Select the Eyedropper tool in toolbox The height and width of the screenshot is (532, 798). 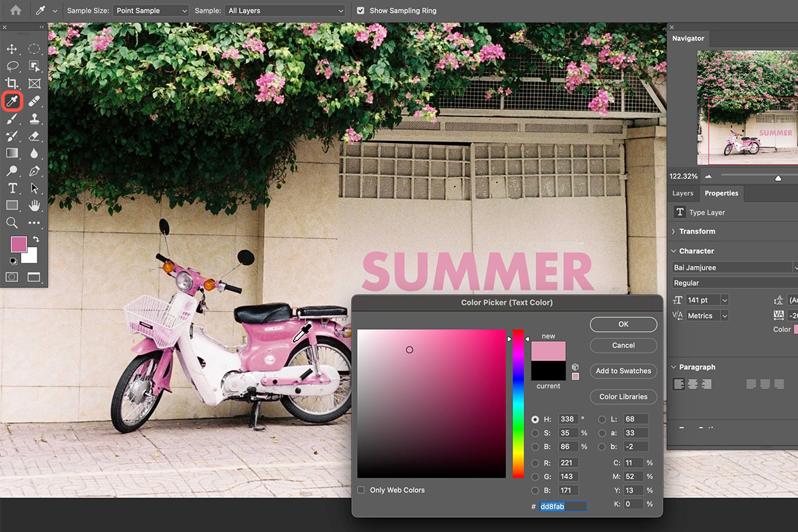[13, 101]
